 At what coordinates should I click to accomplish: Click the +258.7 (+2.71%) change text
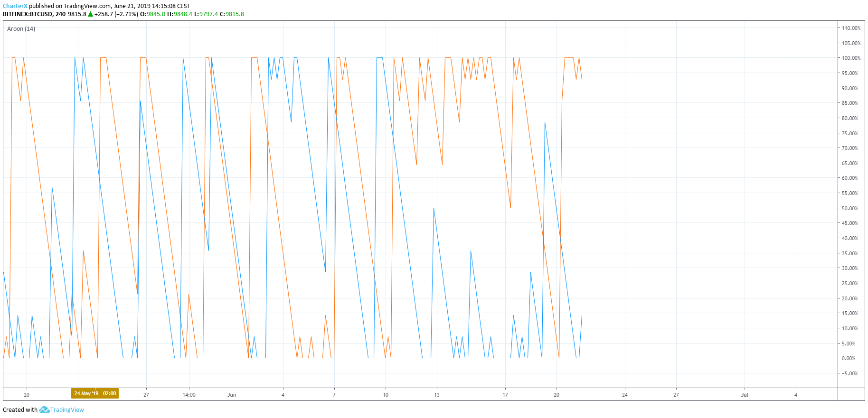116,14
